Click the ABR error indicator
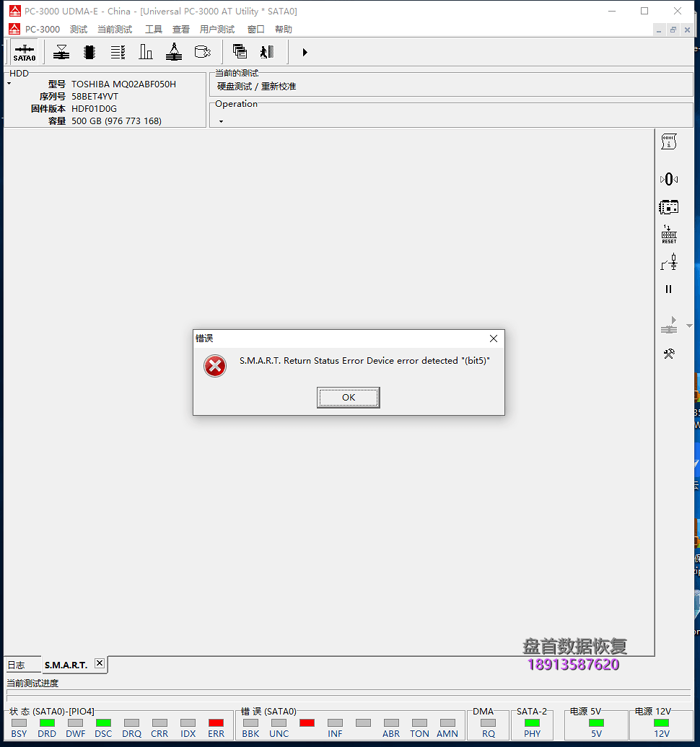The width and height of the screenshot is (700, 747). click(x=391, y=722)
